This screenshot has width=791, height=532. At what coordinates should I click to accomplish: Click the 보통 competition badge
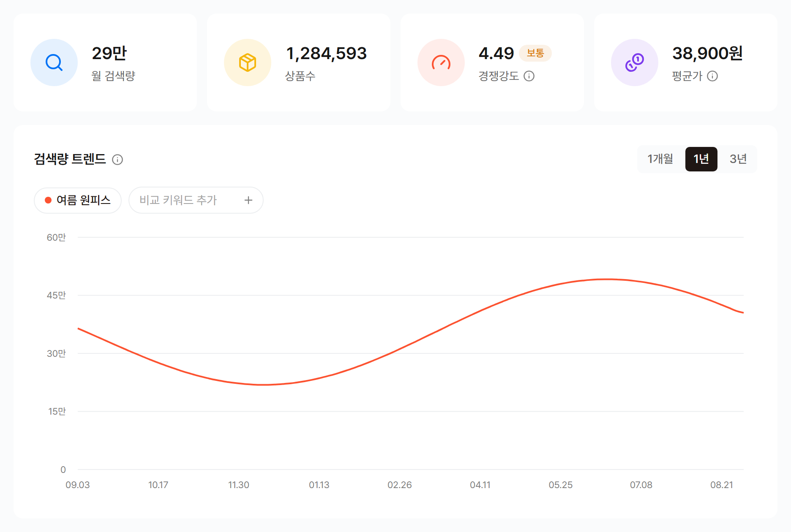535,53
